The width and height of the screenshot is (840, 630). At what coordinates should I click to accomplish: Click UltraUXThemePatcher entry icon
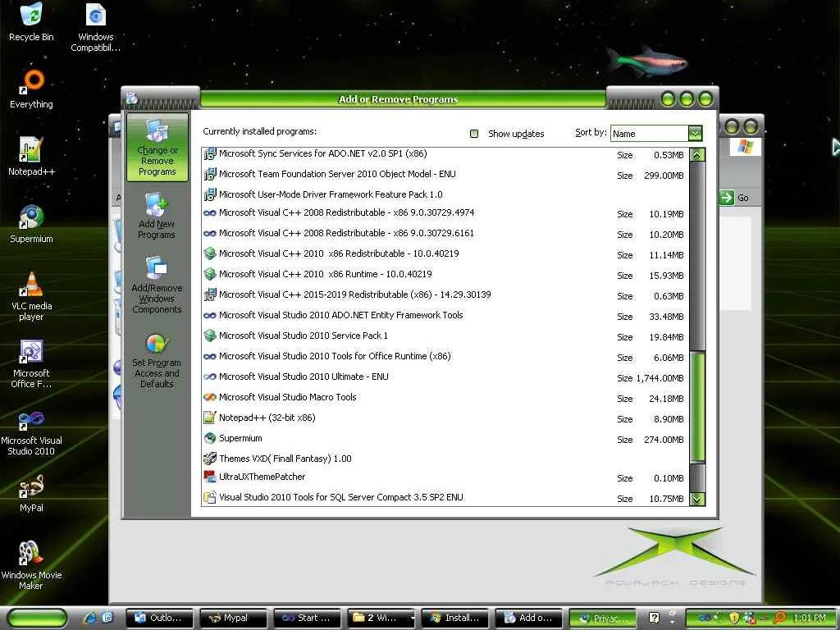tap(210, 477)
